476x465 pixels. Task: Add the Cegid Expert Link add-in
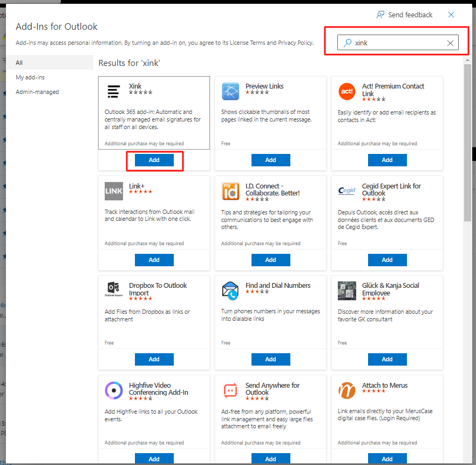(387, 260)
